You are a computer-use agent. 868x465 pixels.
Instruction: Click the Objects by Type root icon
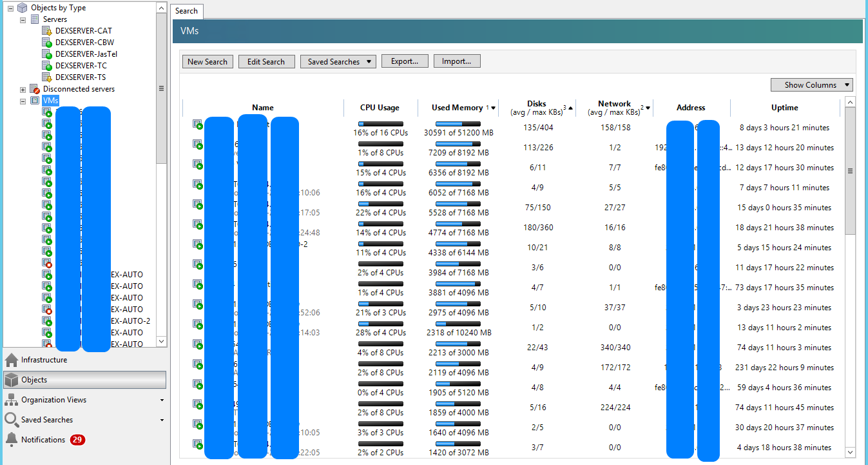click(x=22, y=7)
